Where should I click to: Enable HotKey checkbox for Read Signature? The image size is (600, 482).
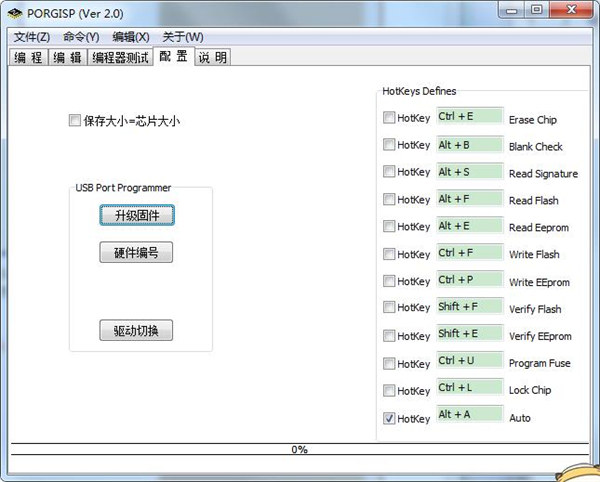[389, 171]
